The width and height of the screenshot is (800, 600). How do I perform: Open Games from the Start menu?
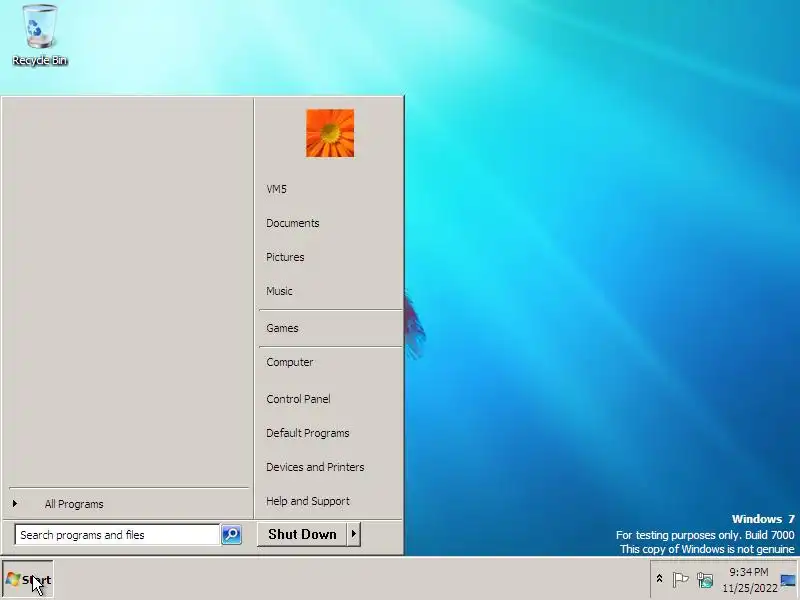[x=330, y=329]
